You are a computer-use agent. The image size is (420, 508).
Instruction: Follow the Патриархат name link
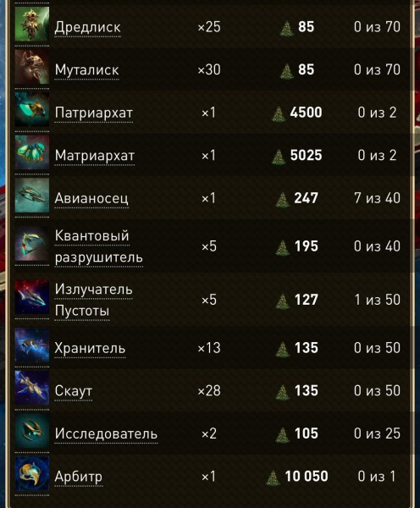point(94,113)
